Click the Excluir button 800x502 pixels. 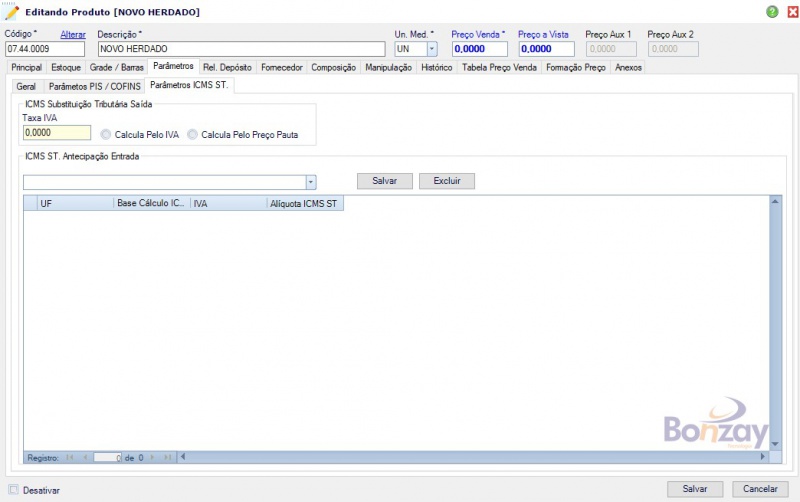[x=447, y=181]
